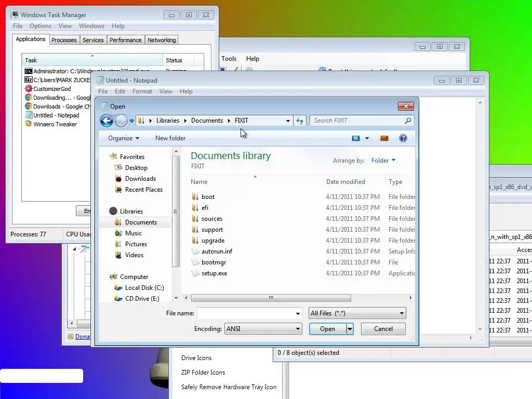
Task: Open Notepad's View menu
Action: coord(166,91)
